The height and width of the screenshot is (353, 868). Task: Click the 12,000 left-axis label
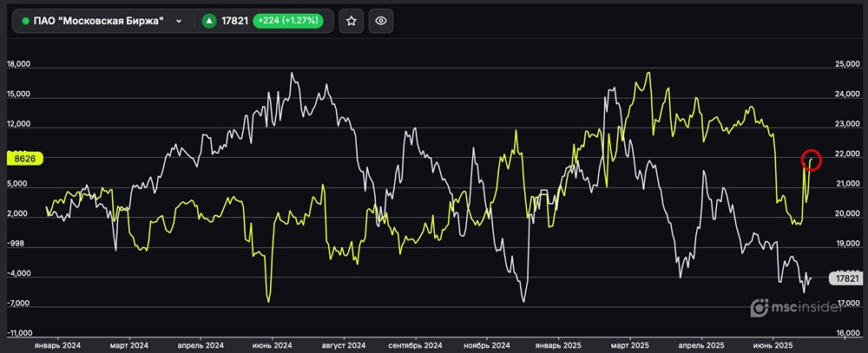[x=18, y=125]
